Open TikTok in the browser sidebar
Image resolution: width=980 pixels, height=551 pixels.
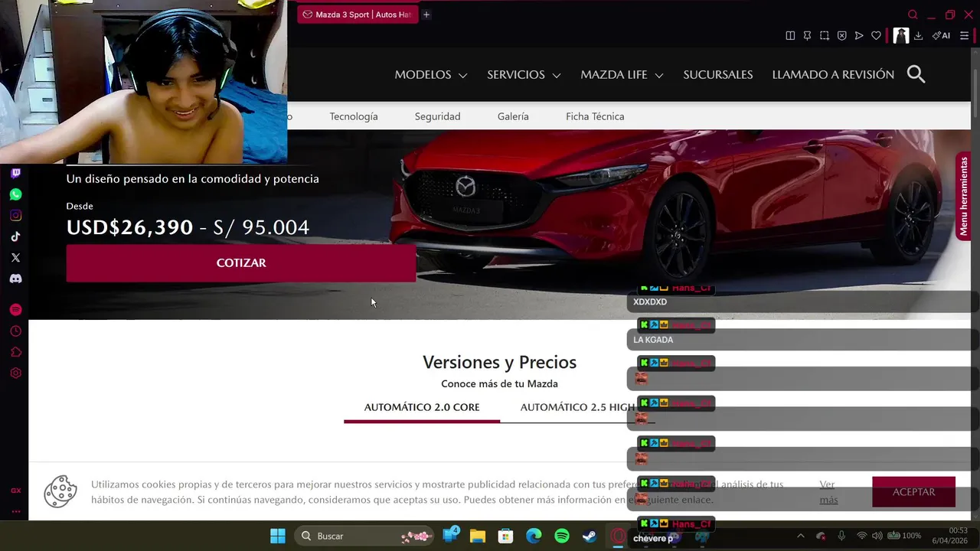tap(15, 236)
